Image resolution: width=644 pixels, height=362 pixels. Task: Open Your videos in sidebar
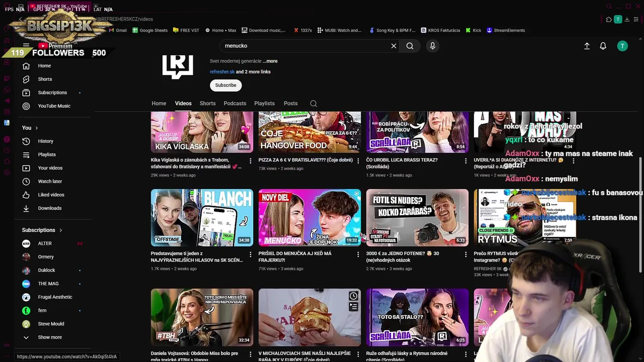[x=50, y=168]
